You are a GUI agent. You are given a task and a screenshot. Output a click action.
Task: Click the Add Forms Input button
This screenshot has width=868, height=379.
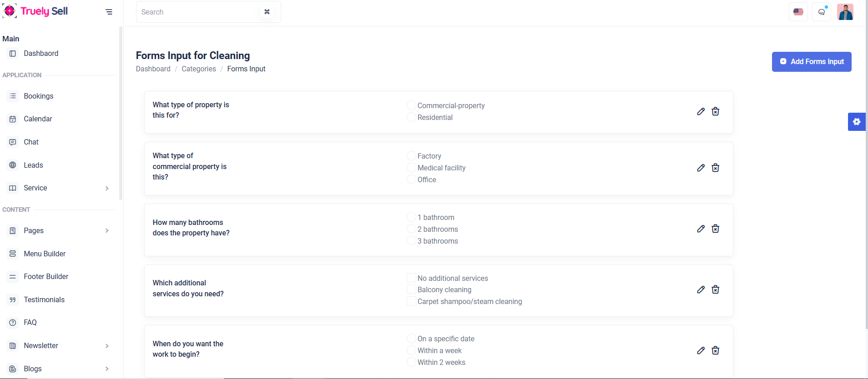(811, 62)
